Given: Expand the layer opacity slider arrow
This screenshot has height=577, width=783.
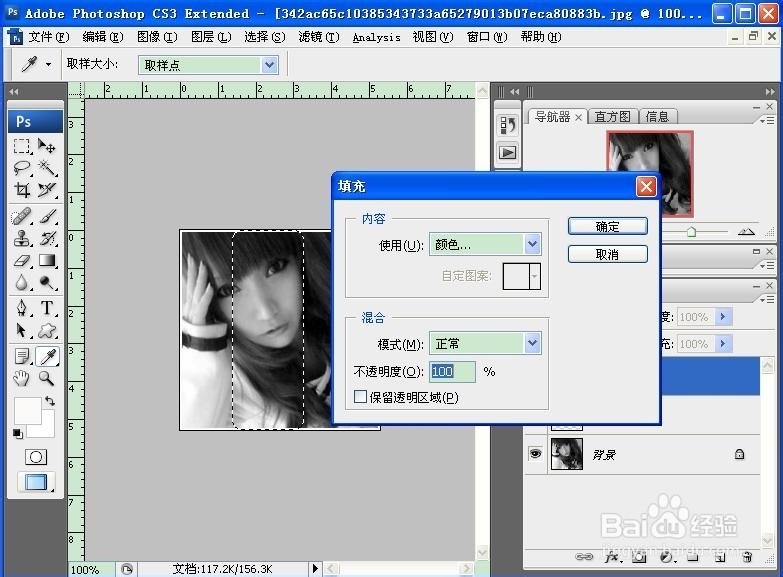Looking at the screenshot, I should point(723,317).
